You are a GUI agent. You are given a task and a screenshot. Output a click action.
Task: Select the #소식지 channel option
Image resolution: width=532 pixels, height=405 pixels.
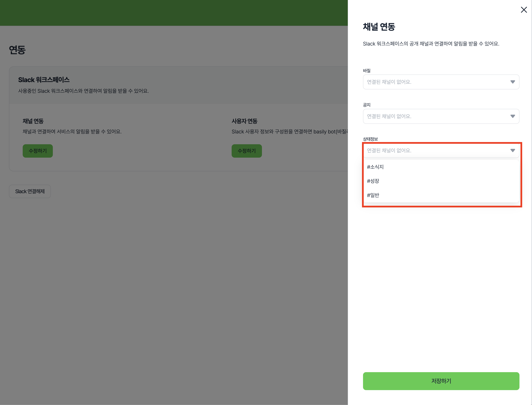(375, 167)
